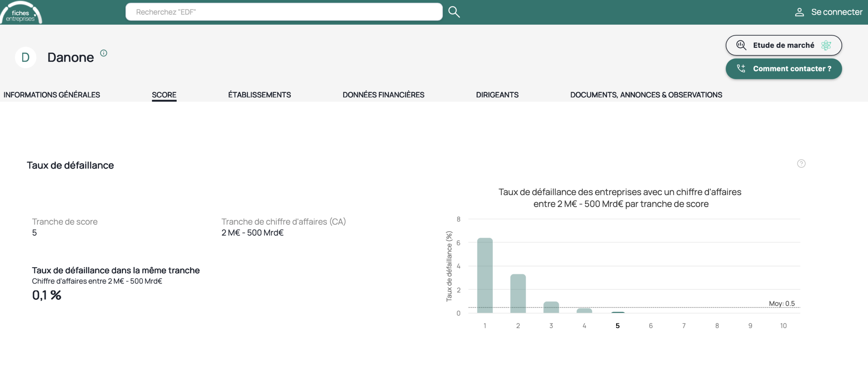Open Documents, Annonces & Observations tab
Screen dimensions: 868x378
[646, 95]
